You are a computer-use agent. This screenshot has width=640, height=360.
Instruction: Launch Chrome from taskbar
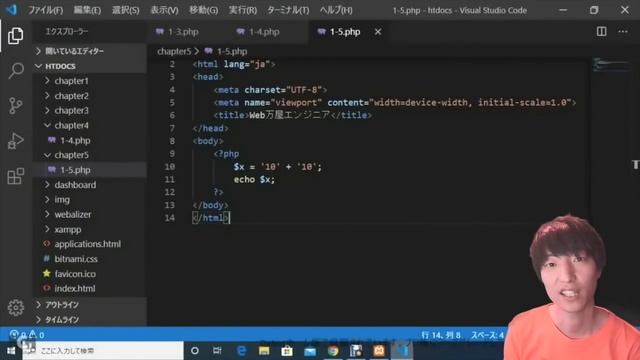[333, 351]
